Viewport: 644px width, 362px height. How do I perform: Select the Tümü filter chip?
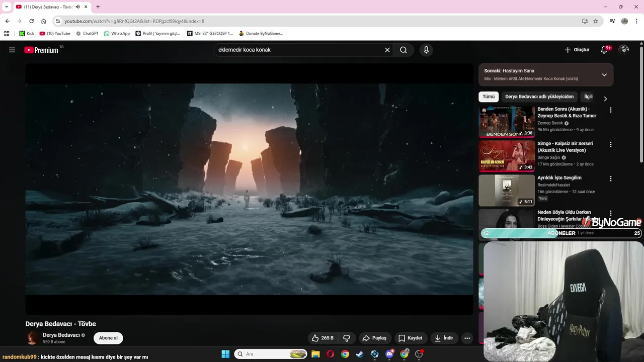point(489,97)
